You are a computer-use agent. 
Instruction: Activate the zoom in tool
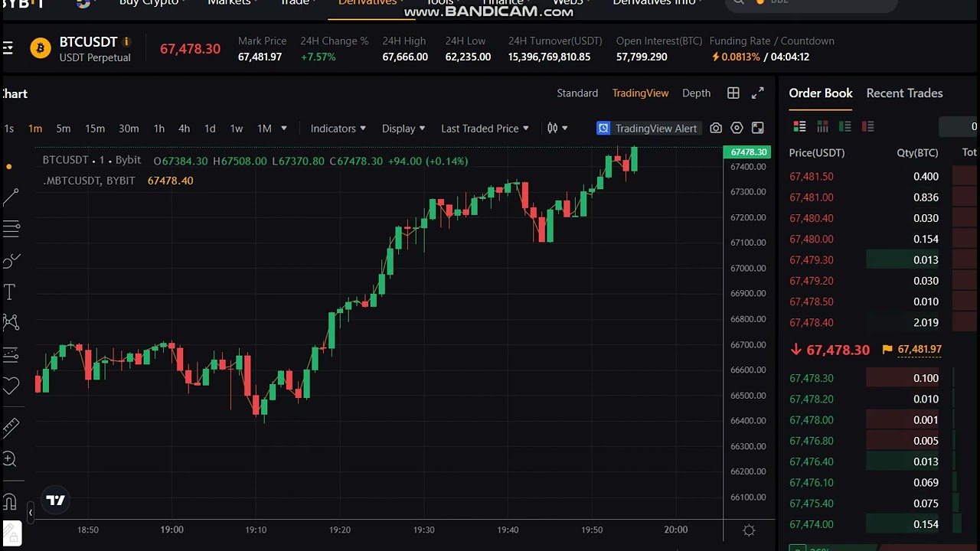click(x=9, y=459)
